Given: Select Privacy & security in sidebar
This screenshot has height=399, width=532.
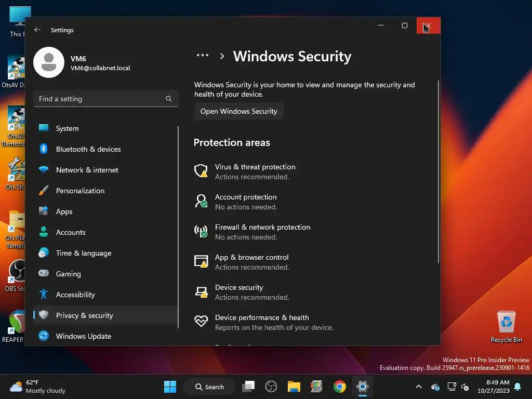Looking at the screenshot, I should (x=105, y=315).
